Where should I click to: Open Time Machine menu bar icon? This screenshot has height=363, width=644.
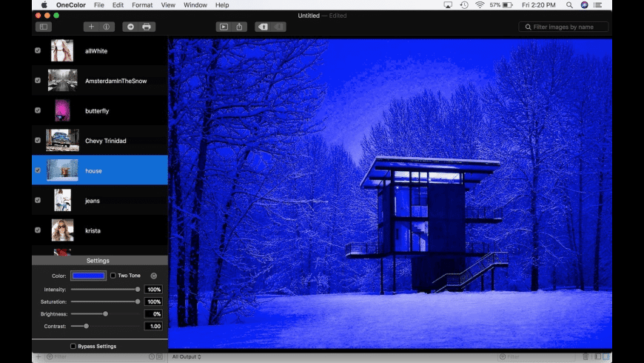464,5
